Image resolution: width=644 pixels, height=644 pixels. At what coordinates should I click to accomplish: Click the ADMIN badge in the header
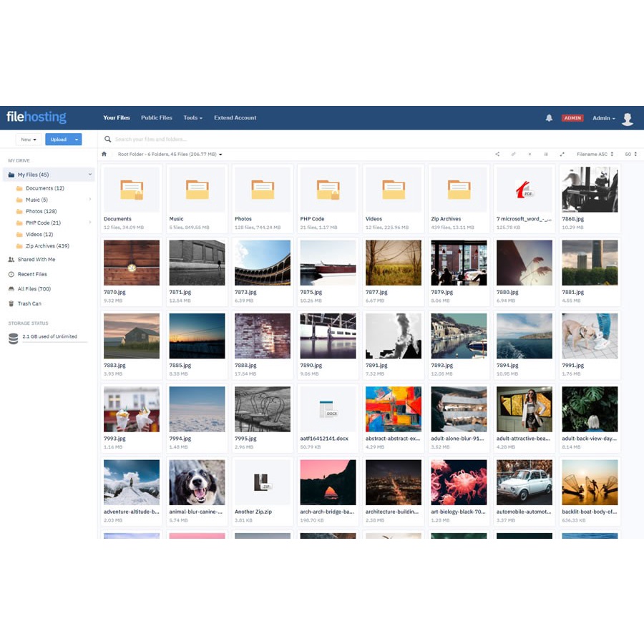(572, 117)
